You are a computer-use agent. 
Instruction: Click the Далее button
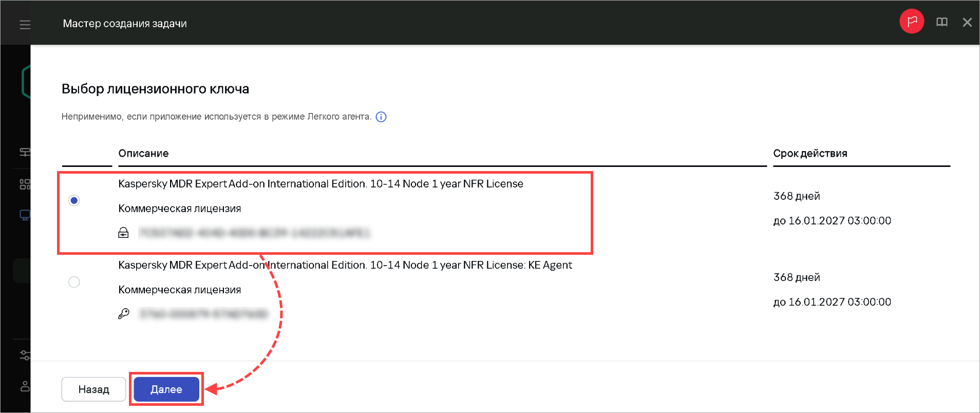166,389
